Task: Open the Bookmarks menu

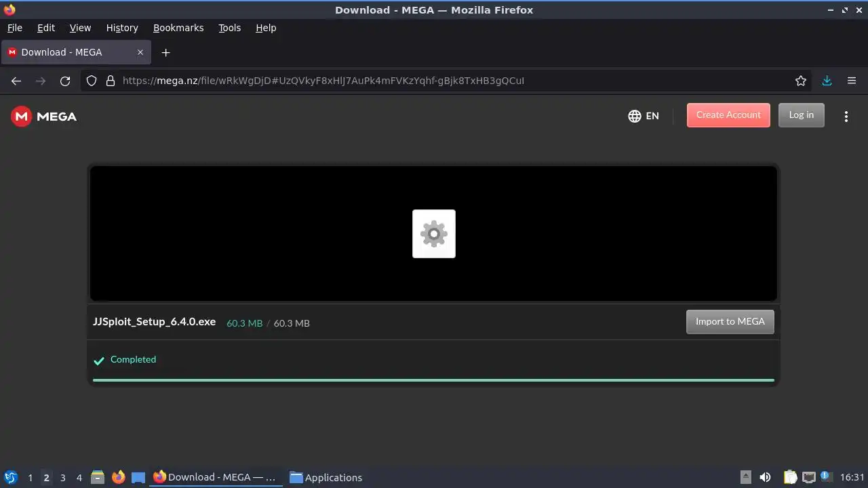Action: (178, 28)
